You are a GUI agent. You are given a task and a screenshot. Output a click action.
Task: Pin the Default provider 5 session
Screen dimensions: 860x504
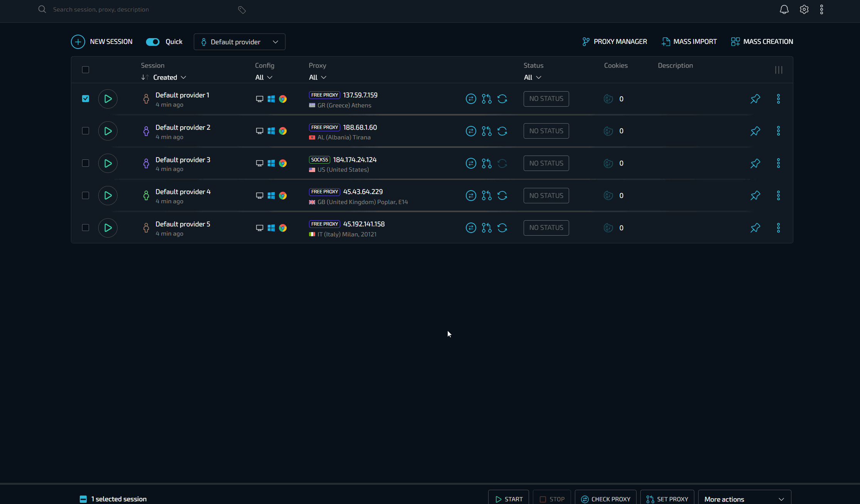(x=755, y=228)
